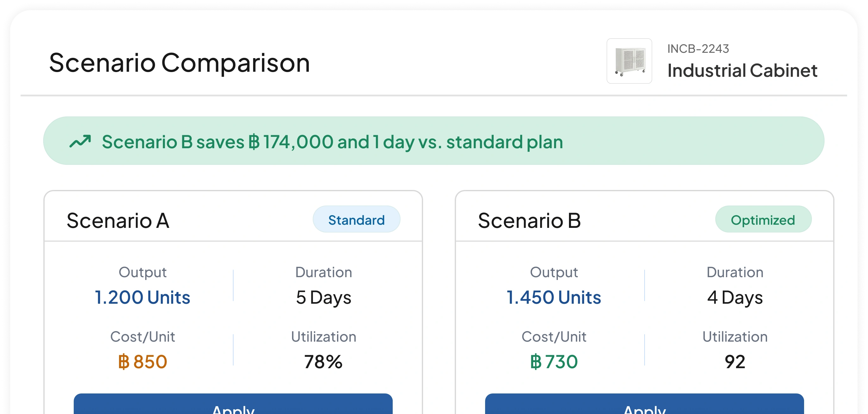This screenshot has height=414, width=868.
Task: Click the Scenario Comparison heading
Action: click(179, 63)
